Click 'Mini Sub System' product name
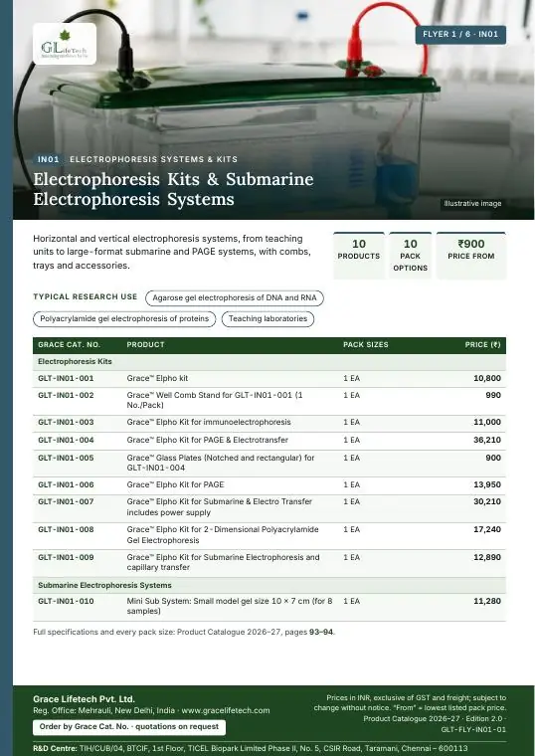This screenshot has width=535, height=756. pyautogui.click(x=230, y=607)
